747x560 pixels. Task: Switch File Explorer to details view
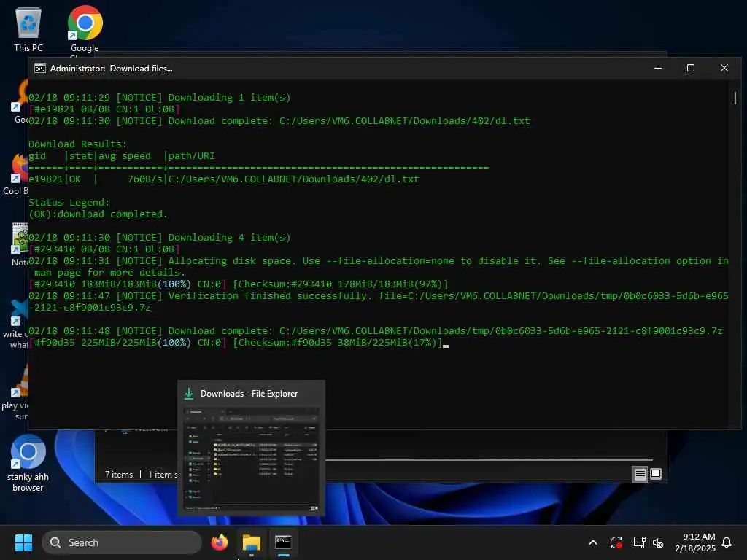pos(640,474)
